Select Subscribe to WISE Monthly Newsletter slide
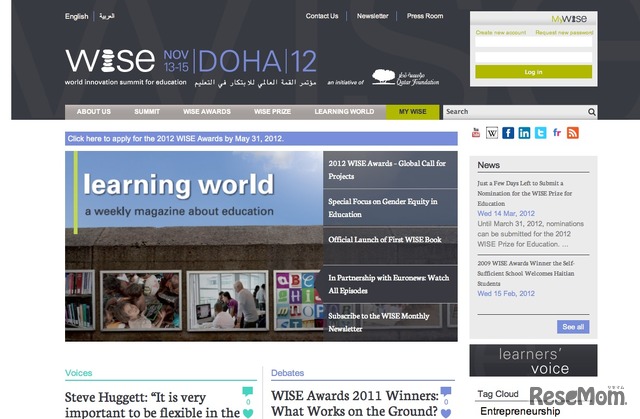Viewport: 640px width, 419px height. point(390,322)
